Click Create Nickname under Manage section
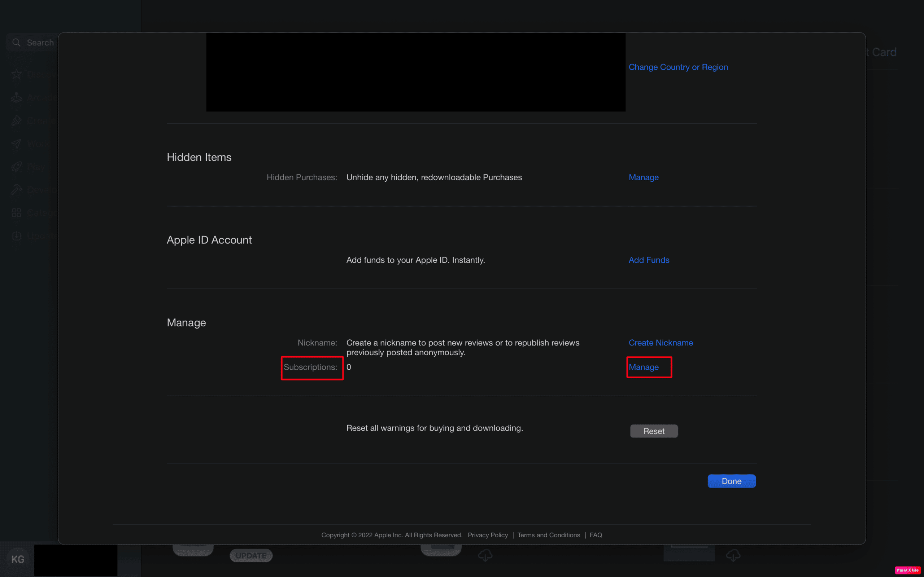 (661, 342)
